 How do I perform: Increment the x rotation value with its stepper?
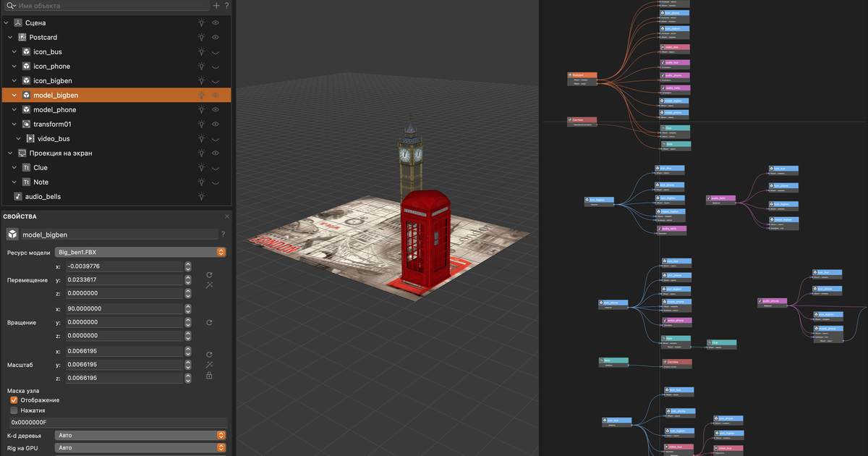pos(187,306)
